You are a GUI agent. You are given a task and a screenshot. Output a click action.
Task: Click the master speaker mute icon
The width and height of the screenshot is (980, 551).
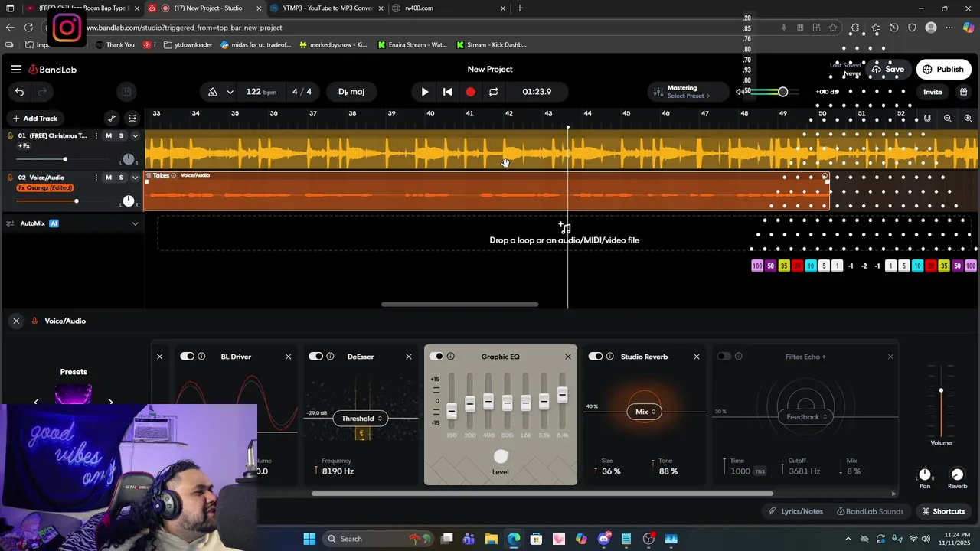[x=740, y=92]
